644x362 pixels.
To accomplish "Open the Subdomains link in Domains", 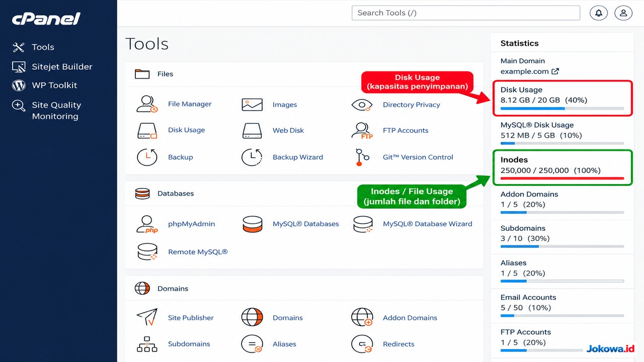I will (189, 344).
